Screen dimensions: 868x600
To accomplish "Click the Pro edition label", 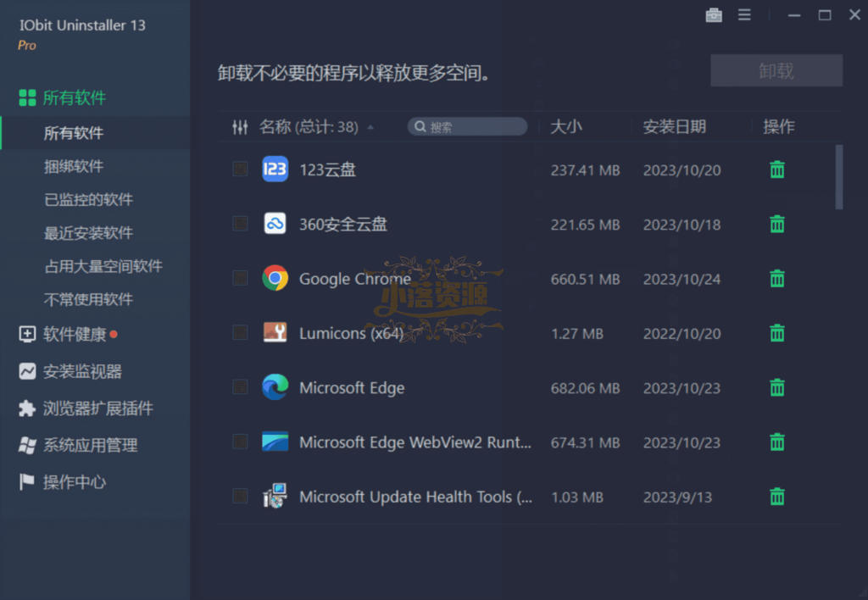I will pyautogui.click(x=27, y=46).
